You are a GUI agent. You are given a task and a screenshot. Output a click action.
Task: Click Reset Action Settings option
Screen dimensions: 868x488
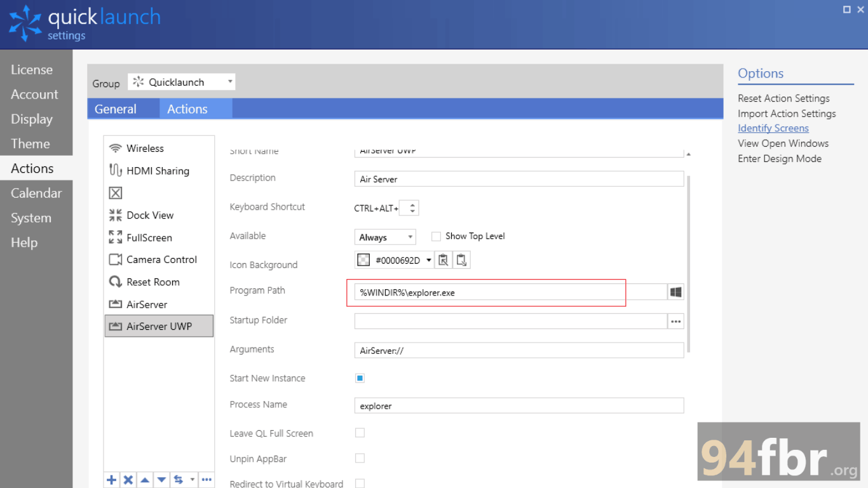783,98
